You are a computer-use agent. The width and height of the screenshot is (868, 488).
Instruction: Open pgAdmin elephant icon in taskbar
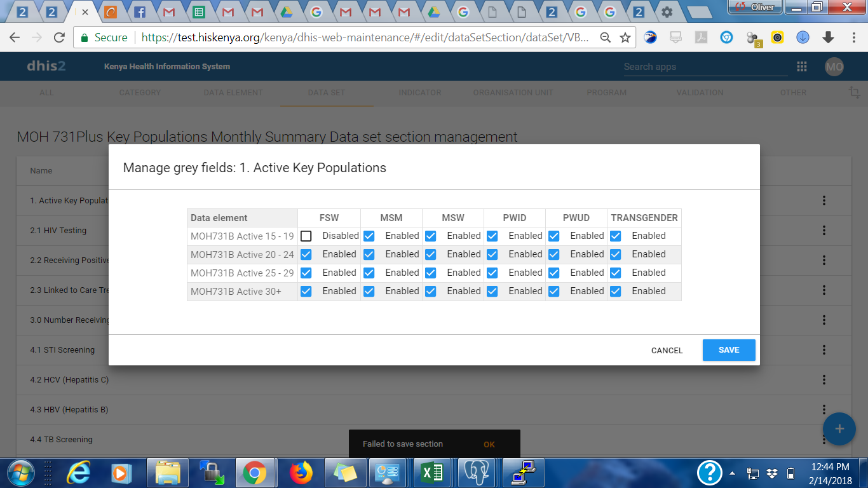click(x=478, y=473)
